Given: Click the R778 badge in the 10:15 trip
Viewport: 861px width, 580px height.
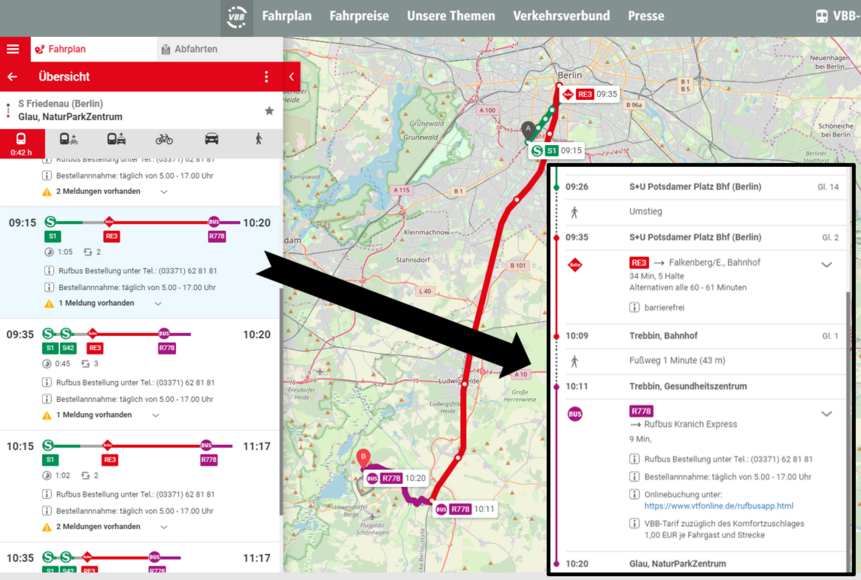Looking at the screenshot, I should coord(209,460).
